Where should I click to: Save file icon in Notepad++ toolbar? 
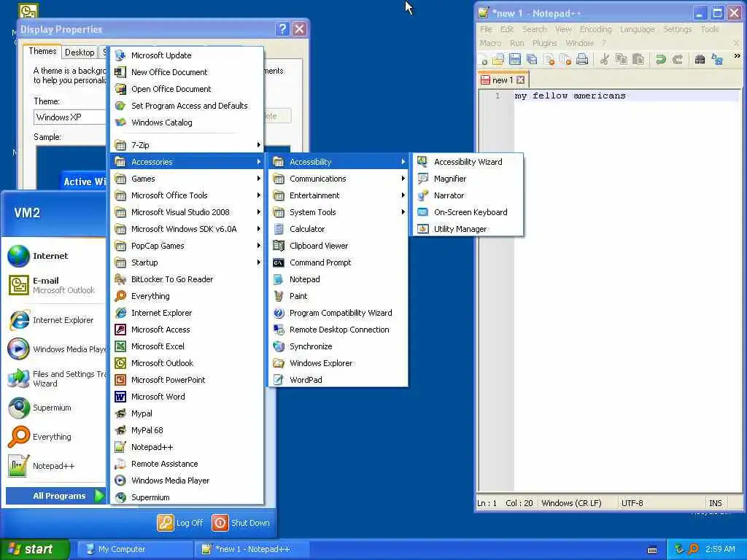point(515,60)
